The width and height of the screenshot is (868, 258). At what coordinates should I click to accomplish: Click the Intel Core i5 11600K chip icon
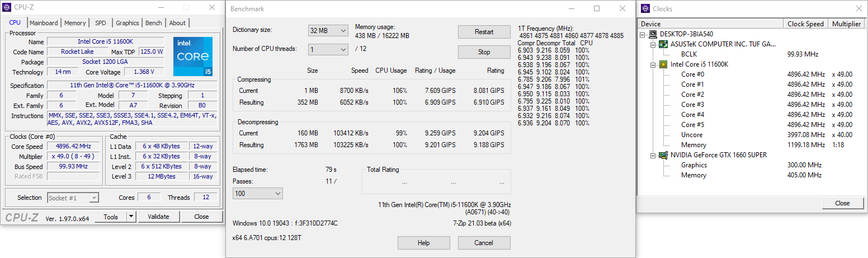664,64
